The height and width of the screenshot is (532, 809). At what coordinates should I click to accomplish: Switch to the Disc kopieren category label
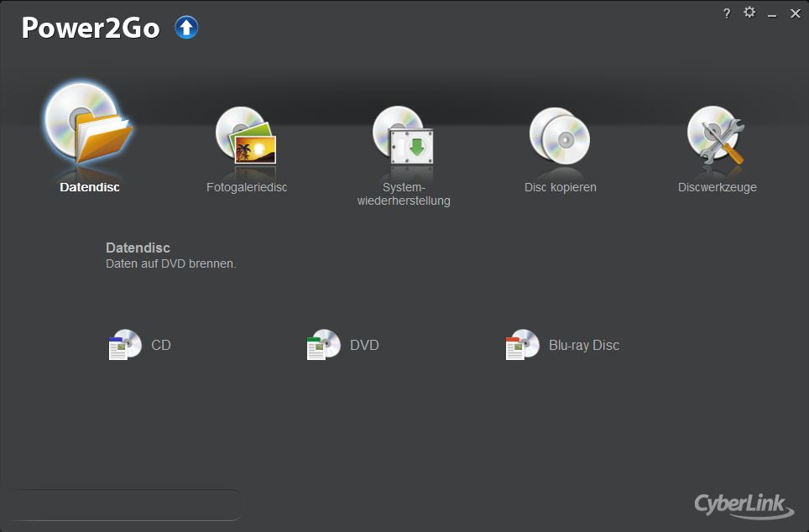pyautogui.click(x=561, y=187)
